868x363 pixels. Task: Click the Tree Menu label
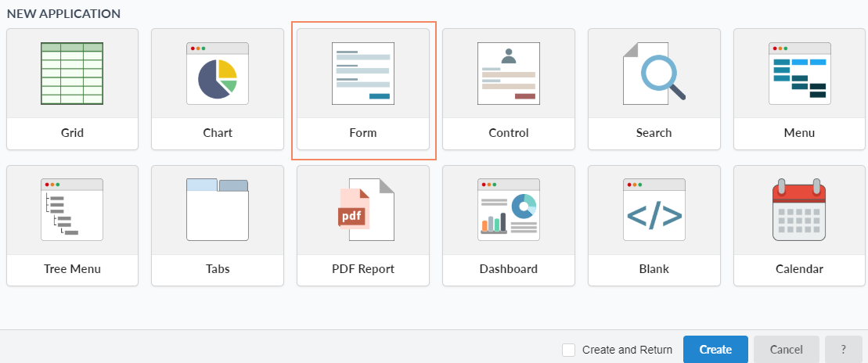tap(72, 269)
